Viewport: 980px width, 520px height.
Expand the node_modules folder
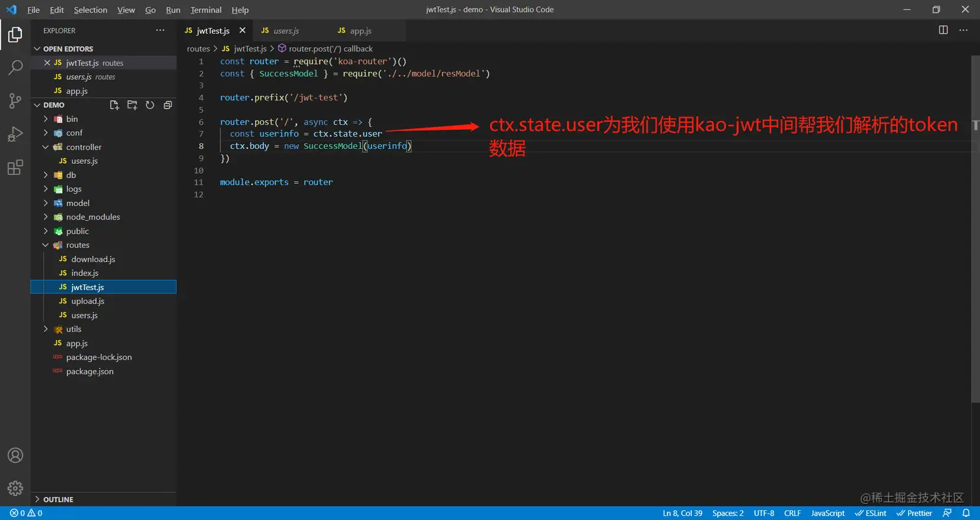click(x=104, y=217)
